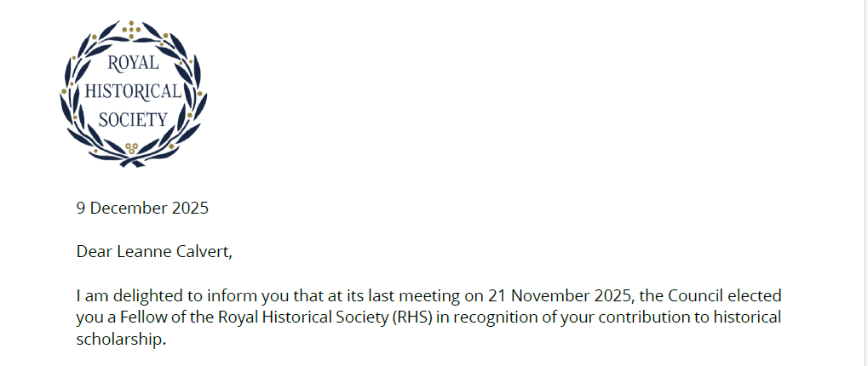Screen dimensions: 868x366
Task: Click the final word scholarship
Action: (x=118, y=339)
